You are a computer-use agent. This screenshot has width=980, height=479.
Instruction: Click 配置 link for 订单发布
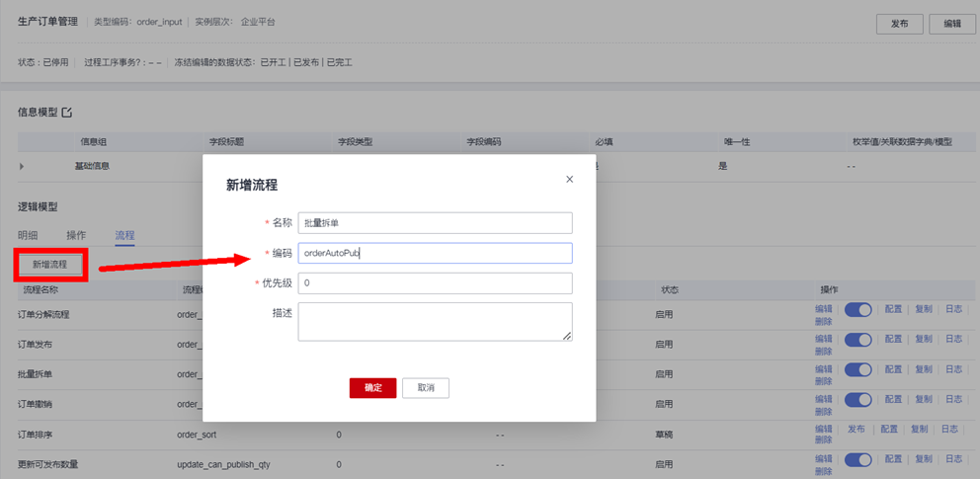tap(894, 339)
